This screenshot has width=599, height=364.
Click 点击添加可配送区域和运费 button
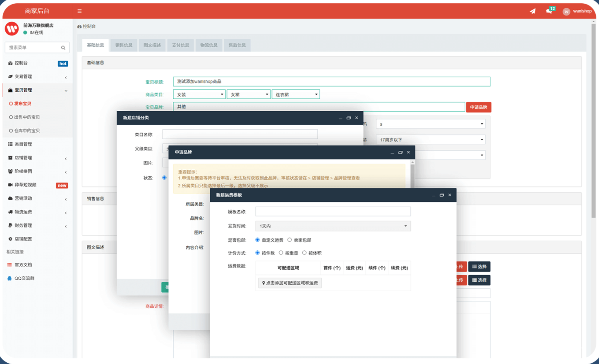point(290,283)
